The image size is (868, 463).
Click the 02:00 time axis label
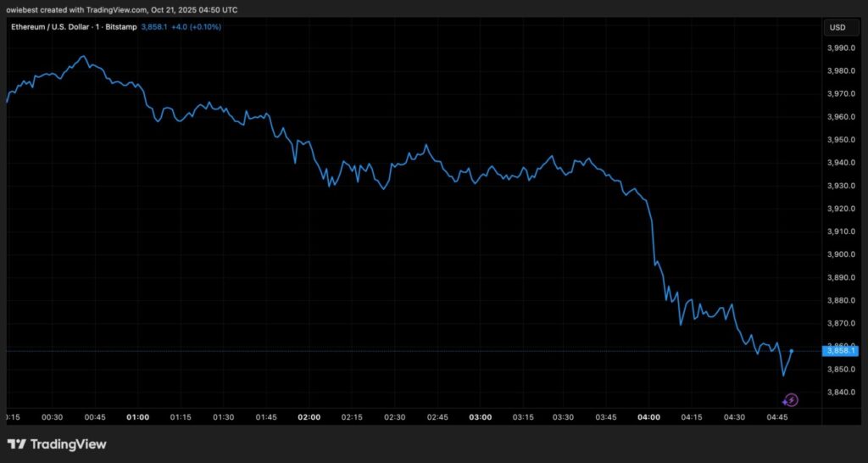(309, 417)
